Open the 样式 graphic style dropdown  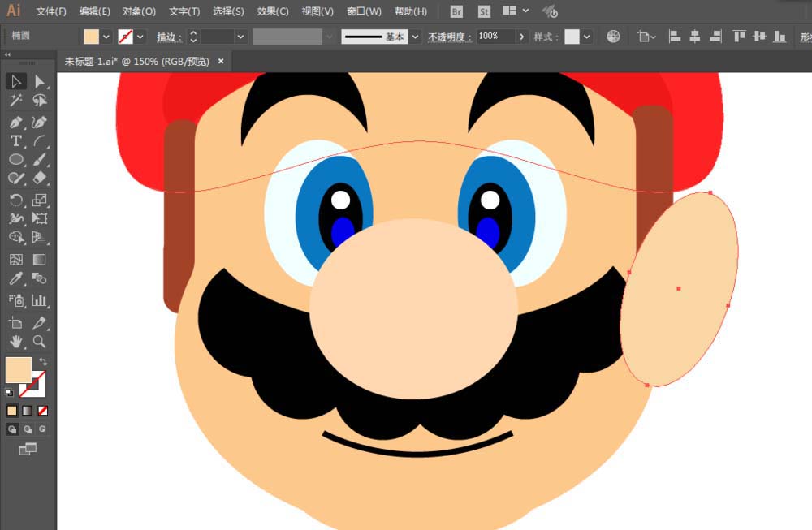pyautogui.click(x=586, y=37)
